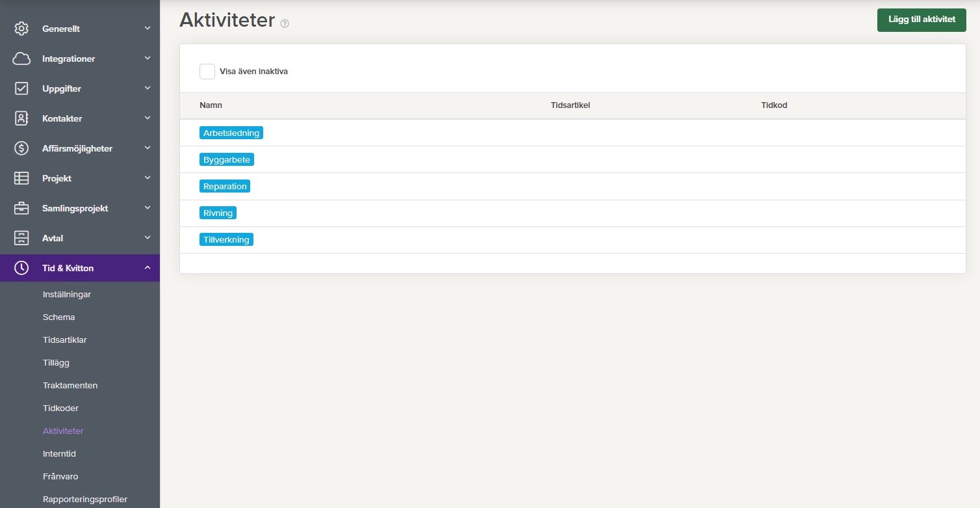This screenshot has height=508, width=980.
Task: Open the Byggarbete activity
Action: point(227,160)
